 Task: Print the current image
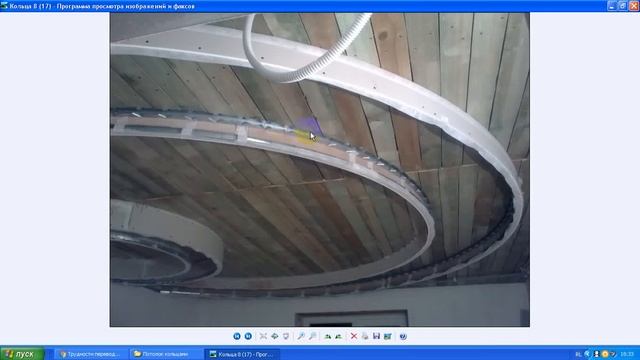365,336
